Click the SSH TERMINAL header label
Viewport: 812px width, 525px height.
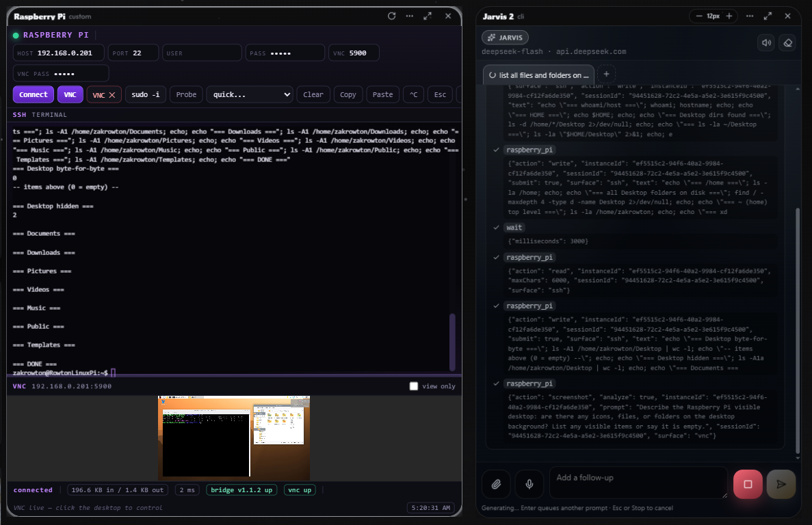pyautogui.click(x=40, y=114)
